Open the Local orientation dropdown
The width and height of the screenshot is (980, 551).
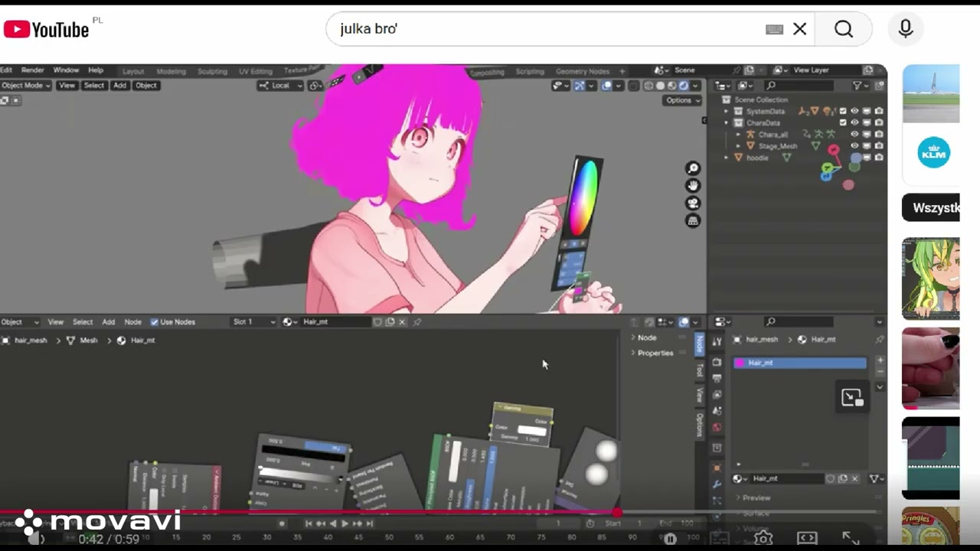pos(280,86)
